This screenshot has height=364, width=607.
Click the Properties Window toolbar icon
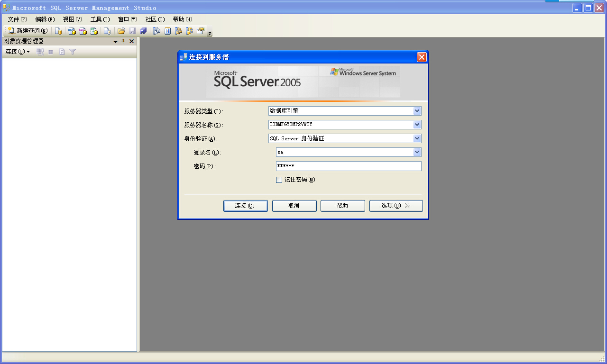click(x=200, y=31)
